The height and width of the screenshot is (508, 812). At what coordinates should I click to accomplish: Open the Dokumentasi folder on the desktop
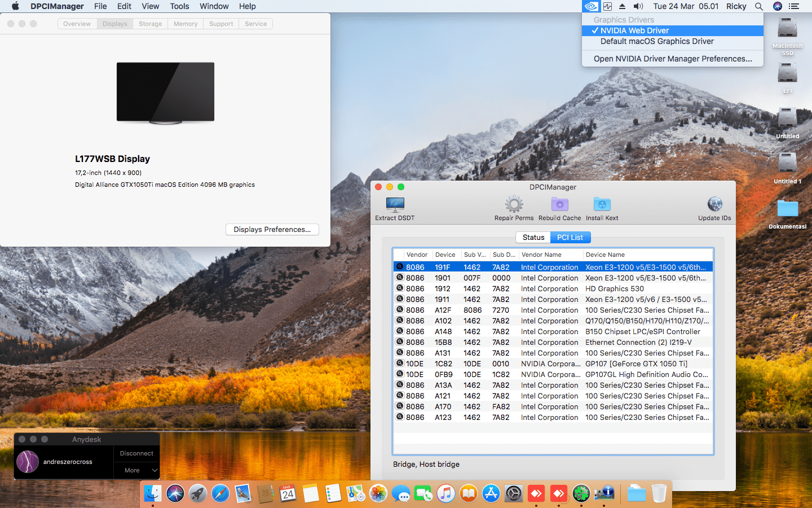pos(787,208)
